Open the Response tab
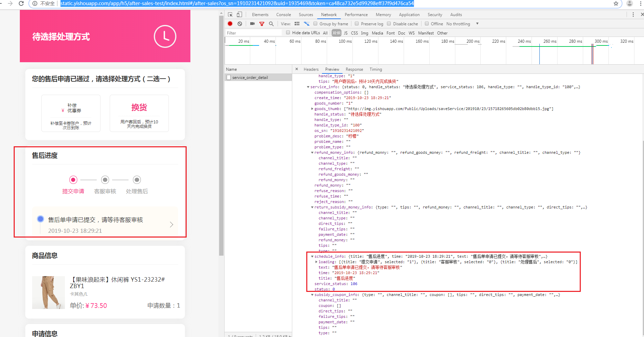The image size is (644, 337). [x=354, y=69]
